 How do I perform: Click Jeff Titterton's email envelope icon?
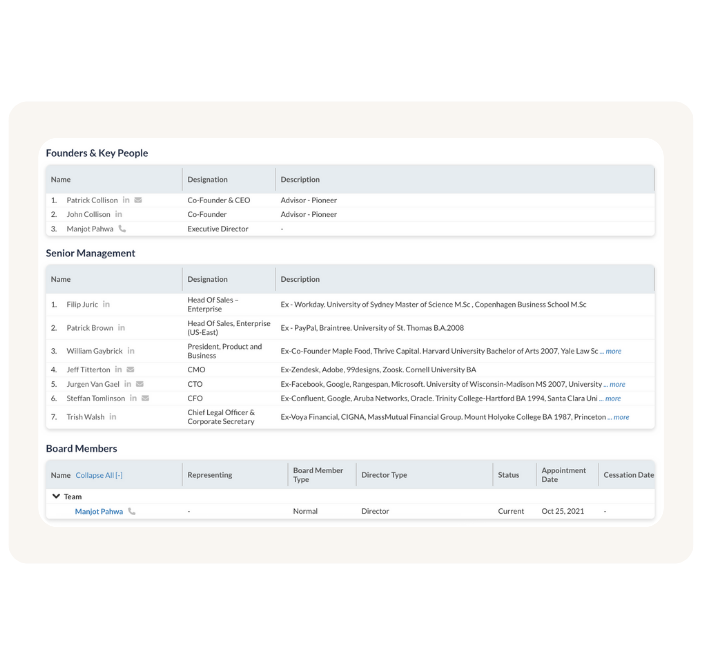pyautogui.click(x=130, y=369)
